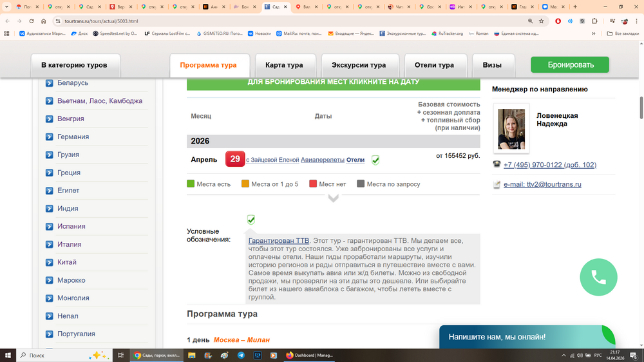Image resolution: width=644 pixels, height=362 pixels.
Task: Open the Авиаперелеты link for April
Action: (323, 160)
